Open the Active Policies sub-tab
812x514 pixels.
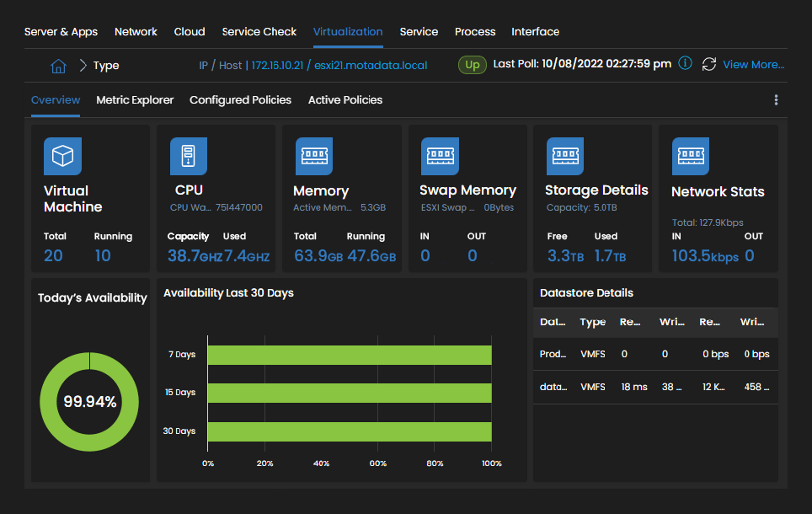[x=345, y=100]
